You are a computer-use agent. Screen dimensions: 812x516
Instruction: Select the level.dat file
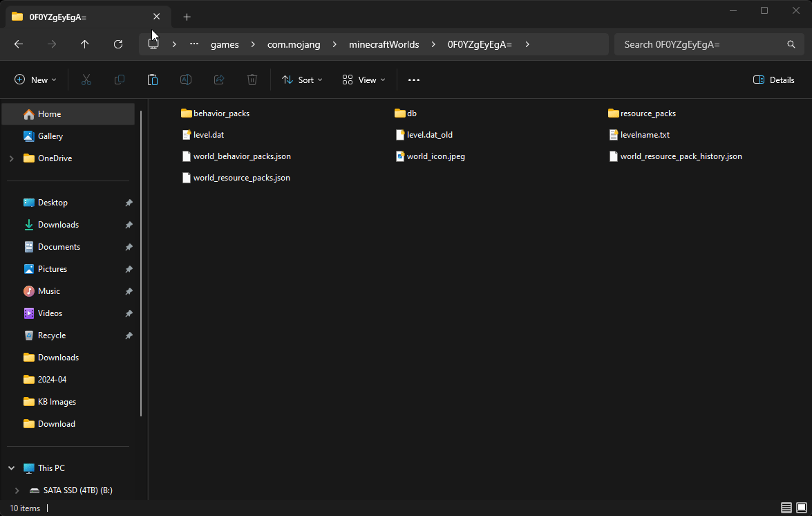tap(208, 135)
